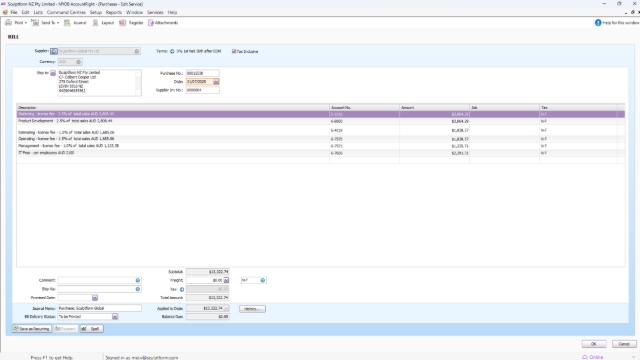Click the Journal toolbar button

76,23
